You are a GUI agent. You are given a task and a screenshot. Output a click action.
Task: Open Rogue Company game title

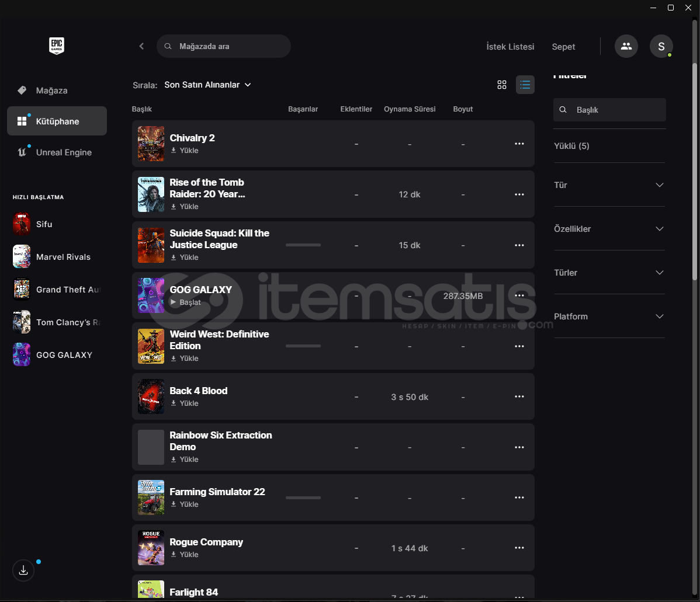pos(206,542)
